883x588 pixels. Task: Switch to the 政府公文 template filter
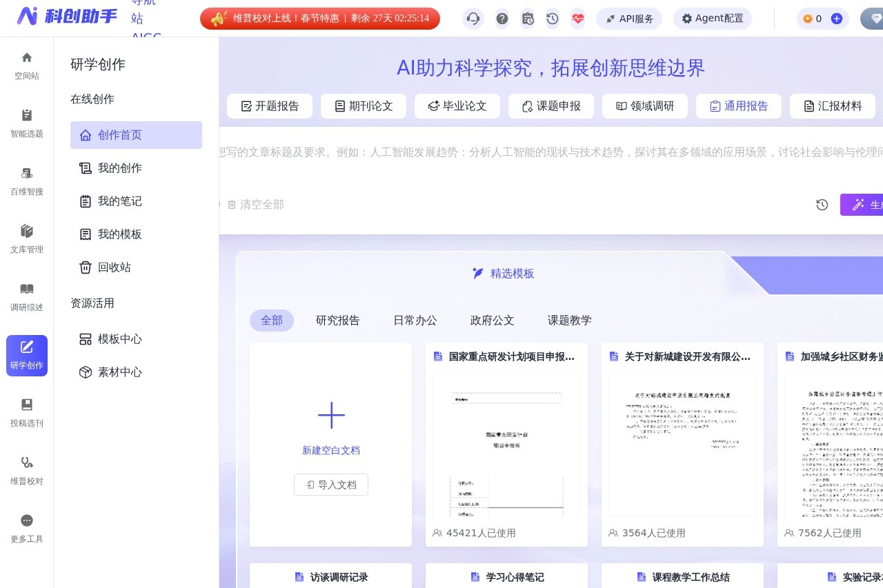pos(492,321)
